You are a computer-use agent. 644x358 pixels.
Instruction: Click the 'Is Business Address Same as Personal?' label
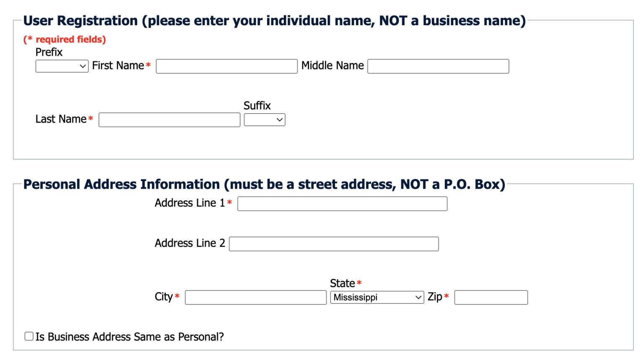point(129,336)
